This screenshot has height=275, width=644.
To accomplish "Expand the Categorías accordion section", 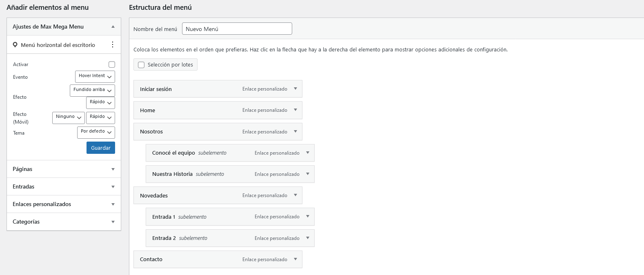I will [64, 222].
